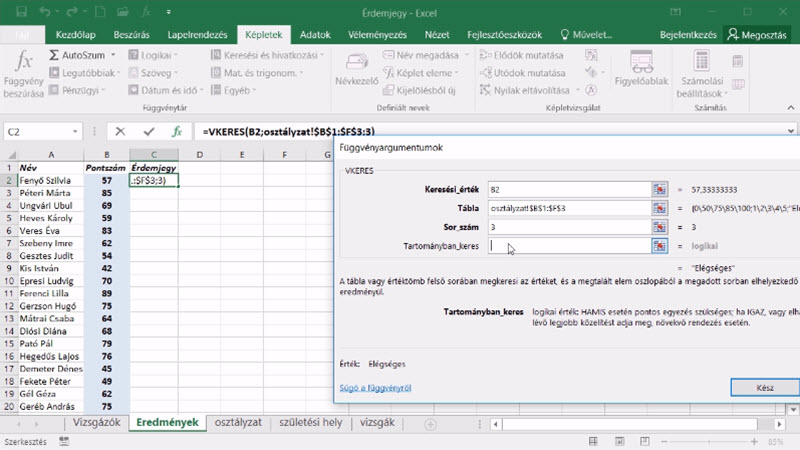
Task: Click the Függvény beszúrása fx icon
Action: click(23, 61)
